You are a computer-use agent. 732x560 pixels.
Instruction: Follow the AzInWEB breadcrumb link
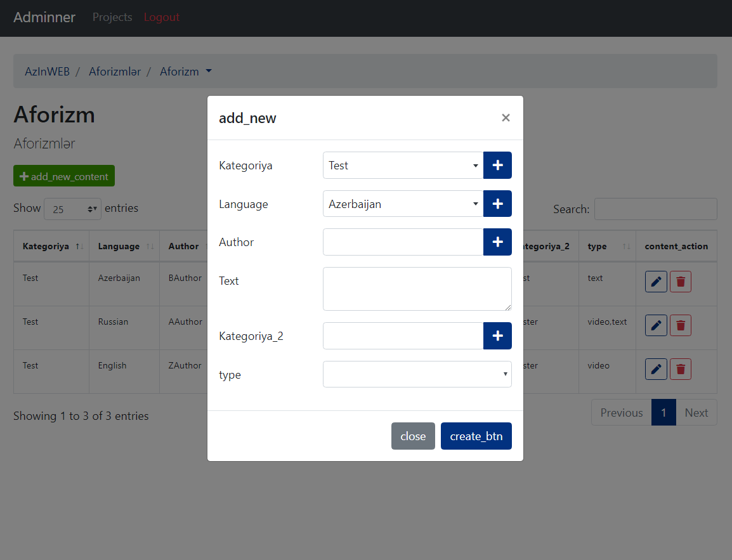click(47, 71)
